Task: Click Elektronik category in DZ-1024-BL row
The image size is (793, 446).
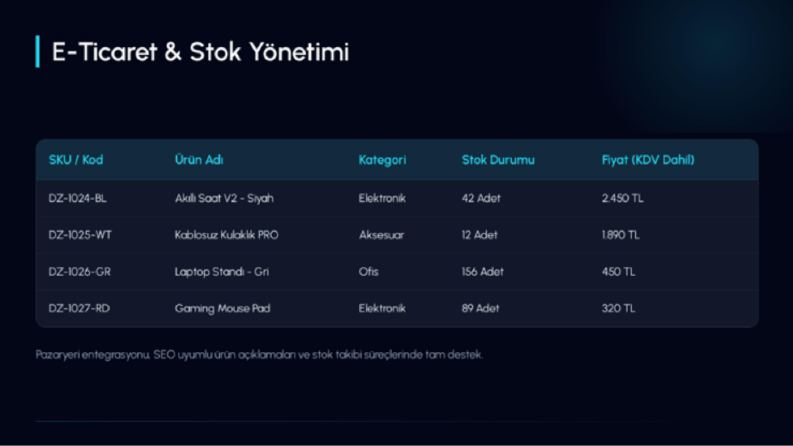Action: 382,198
